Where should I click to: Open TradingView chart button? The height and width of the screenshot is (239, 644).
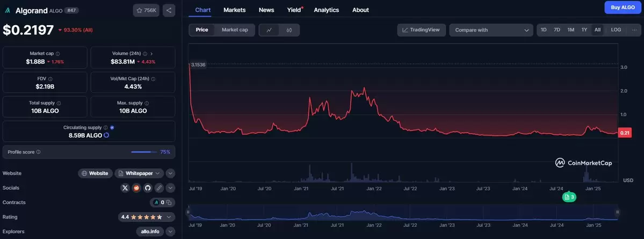[422, 30]
